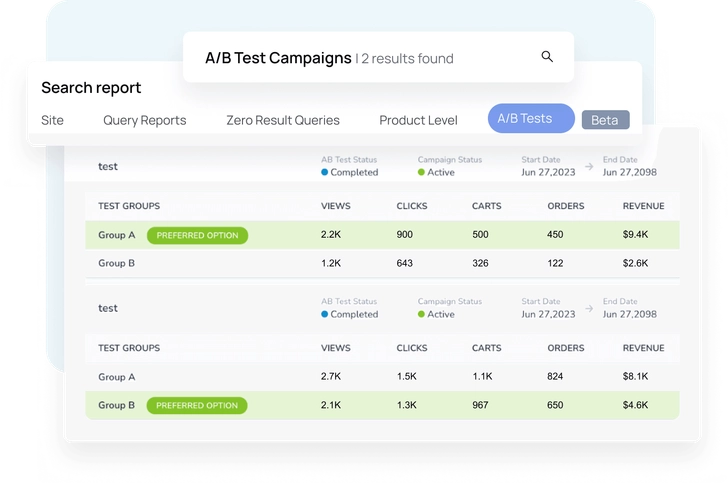Select the Product Level tab

click(418, 120)
